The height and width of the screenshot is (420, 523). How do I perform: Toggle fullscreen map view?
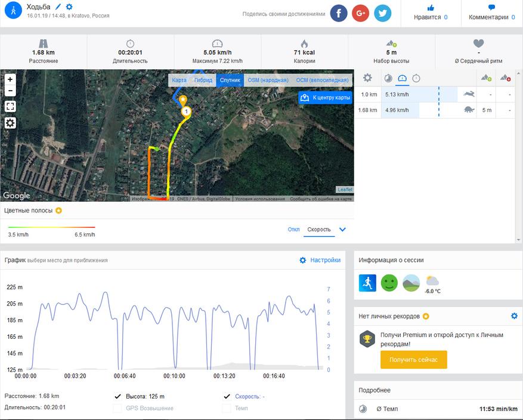click(10, 106)
